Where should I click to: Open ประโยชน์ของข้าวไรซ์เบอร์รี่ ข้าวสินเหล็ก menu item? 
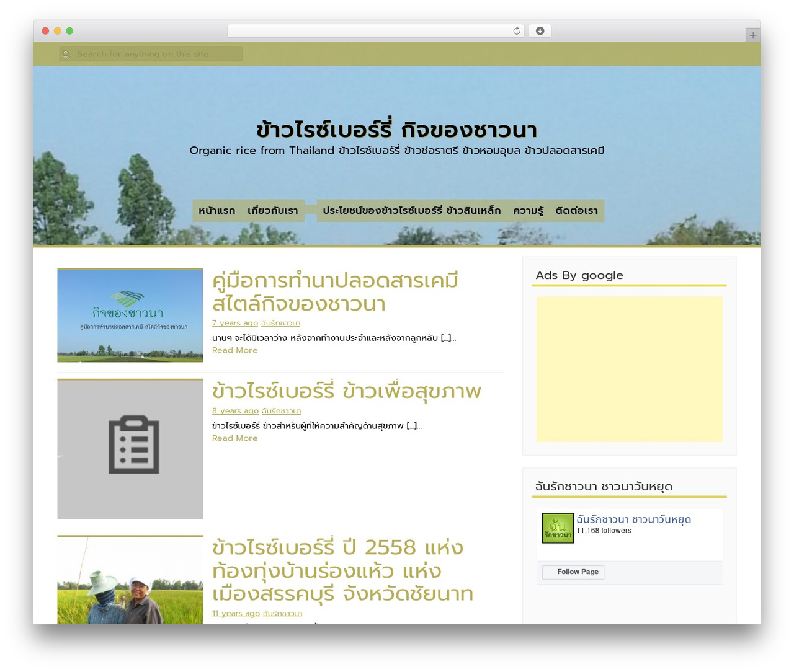point(412,211)
